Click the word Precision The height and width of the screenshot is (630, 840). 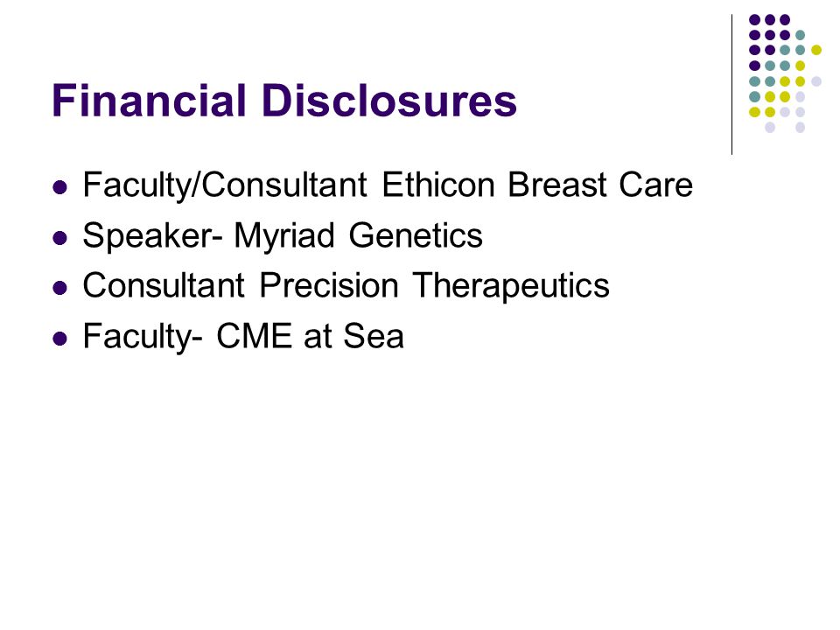point(329,285)
